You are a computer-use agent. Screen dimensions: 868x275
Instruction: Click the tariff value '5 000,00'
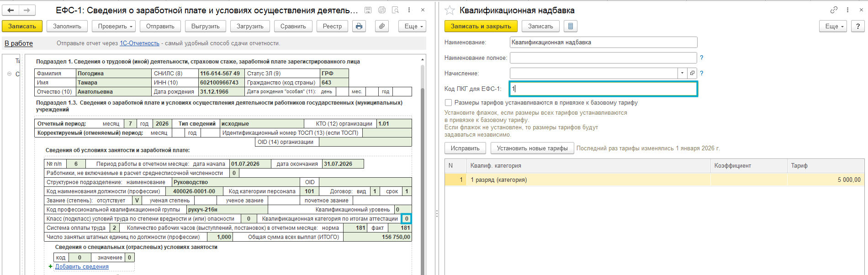click(849, 180)
